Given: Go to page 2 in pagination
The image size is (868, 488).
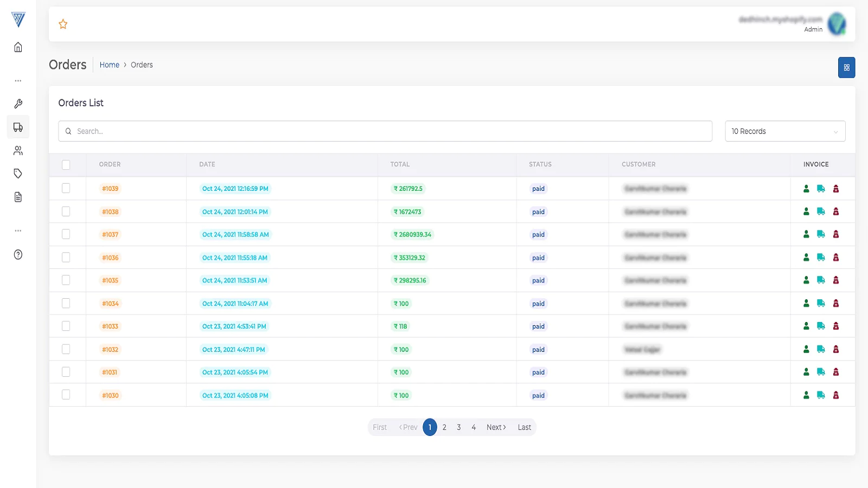Looking at the screenshot, I should (x=444, y=427).
